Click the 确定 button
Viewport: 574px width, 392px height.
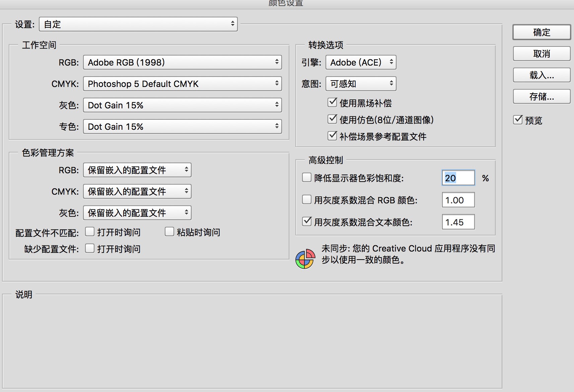coord(542,32)
